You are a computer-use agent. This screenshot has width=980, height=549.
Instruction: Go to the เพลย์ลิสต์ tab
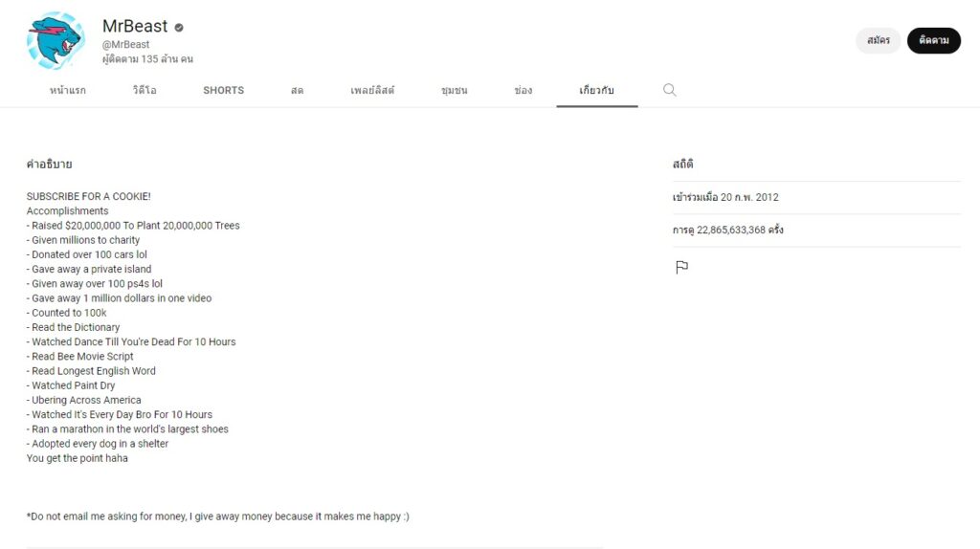coord(372,91)
